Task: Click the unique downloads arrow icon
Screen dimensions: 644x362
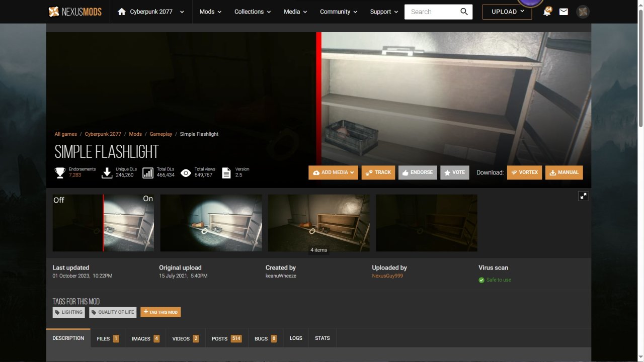Action: [107, 173]
